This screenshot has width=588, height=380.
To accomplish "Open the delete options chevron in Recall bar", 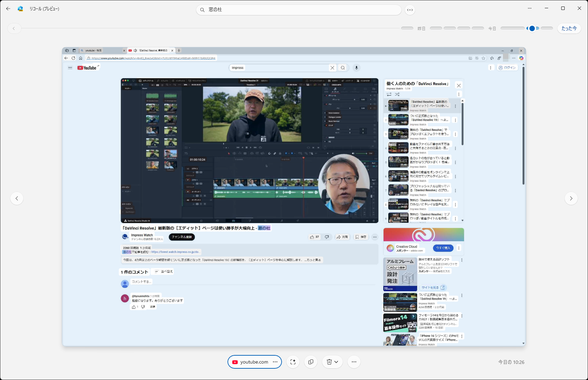I will coord(337,361).
